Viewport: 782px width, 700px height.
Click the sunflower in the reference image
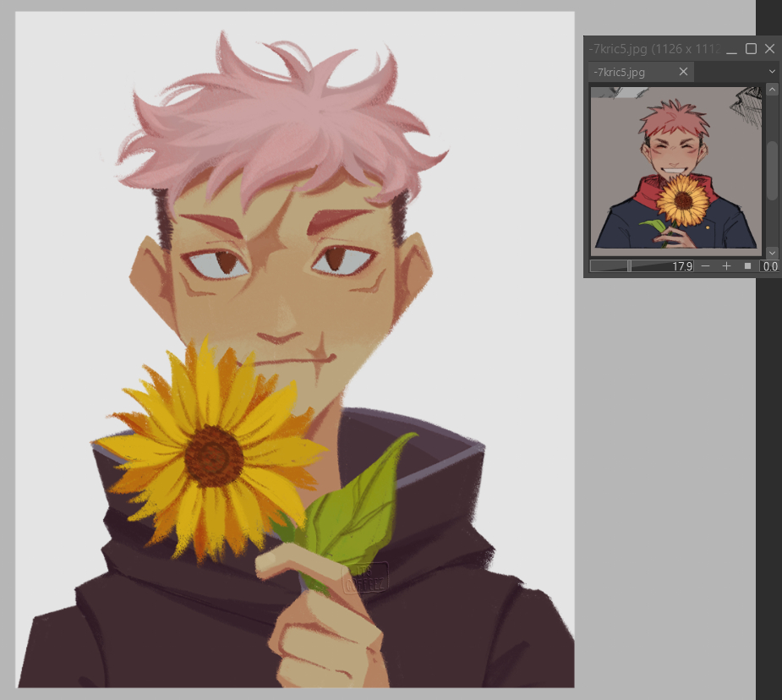[682, 201]
